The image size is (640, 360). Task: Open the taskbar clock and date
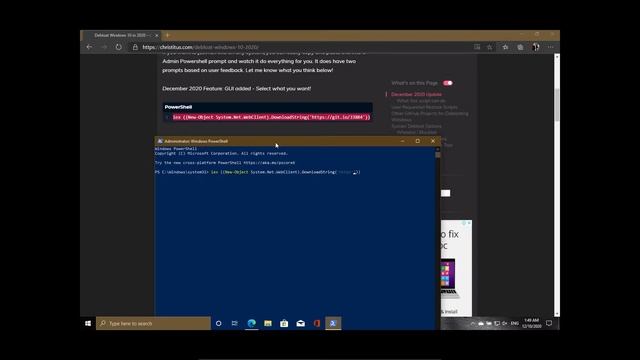[x=531, y=323]
